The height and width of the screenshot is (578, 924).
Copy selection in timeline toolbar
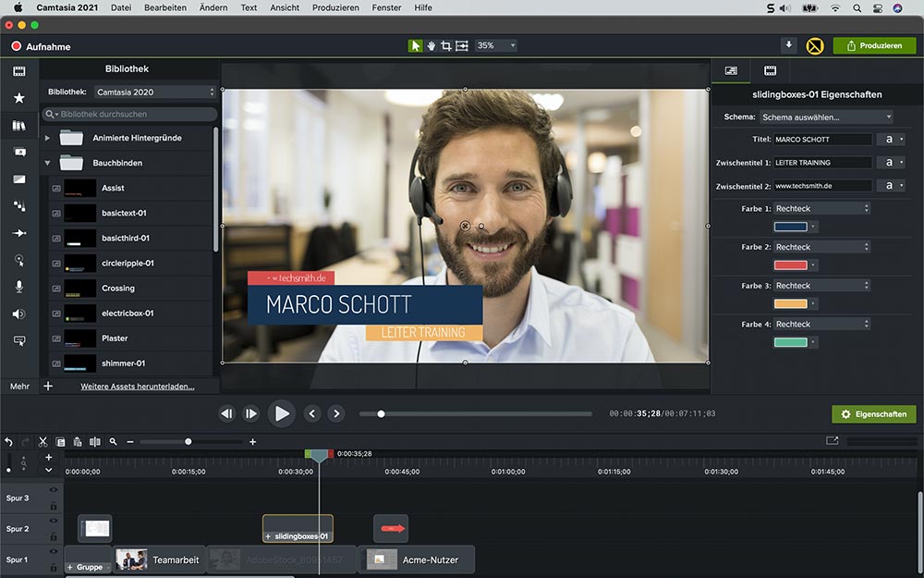(x=60, y=442)
